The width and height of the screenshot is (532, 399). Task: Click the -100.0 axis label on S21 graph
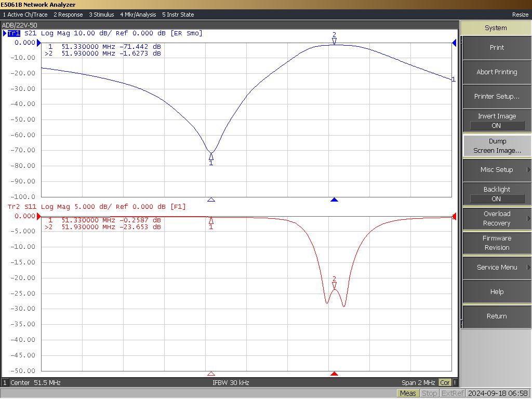click(23, 197)
